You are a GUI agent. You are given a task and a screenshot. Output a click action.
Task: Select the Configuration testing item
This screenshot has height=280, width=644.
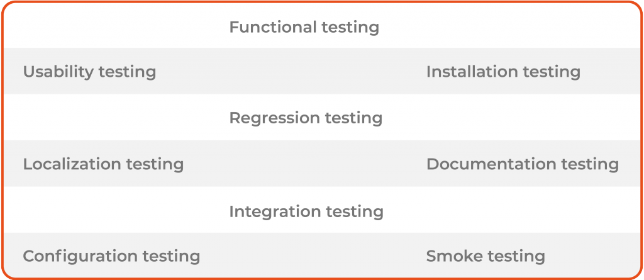click(x=111, y=257)
